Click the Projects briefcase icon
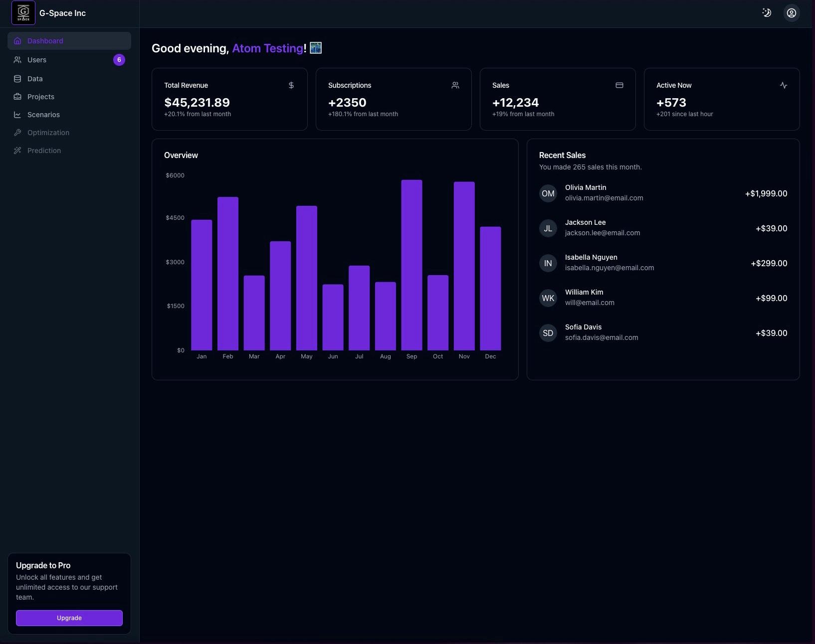 click(x=17, y=97)
